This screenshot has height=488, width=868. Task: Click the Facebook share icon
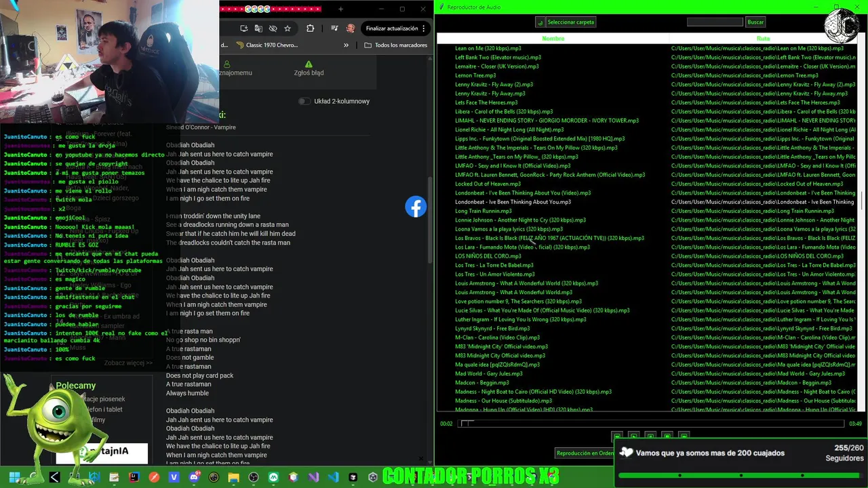pyautogui.click(x=416, y=207)
